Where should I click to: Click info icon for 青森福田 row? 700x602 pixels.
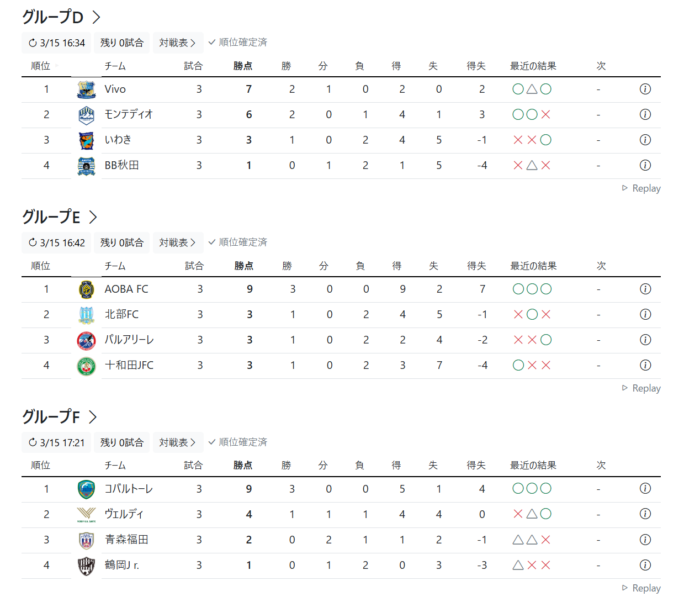coord(645,540)
